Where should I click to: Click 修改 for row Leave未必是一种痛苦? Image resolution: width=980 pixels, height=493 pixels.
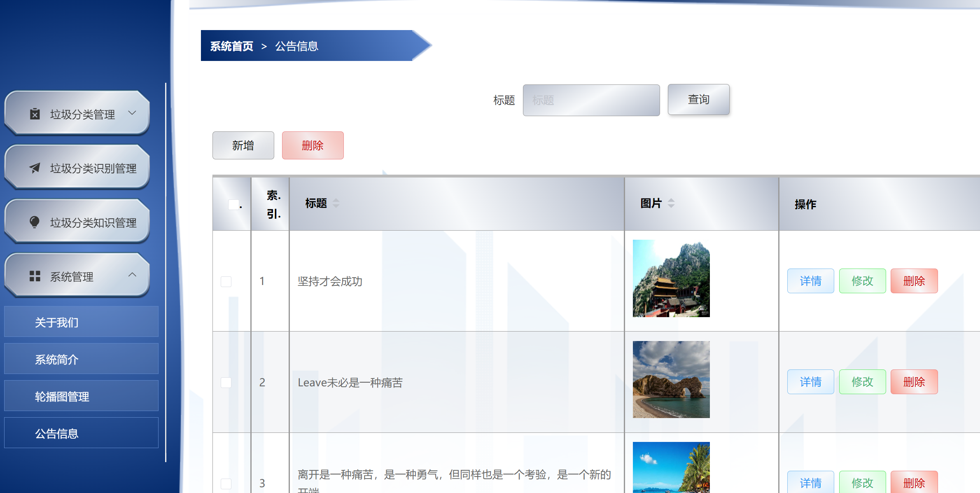pyautogui.click(x=863, y=382)
